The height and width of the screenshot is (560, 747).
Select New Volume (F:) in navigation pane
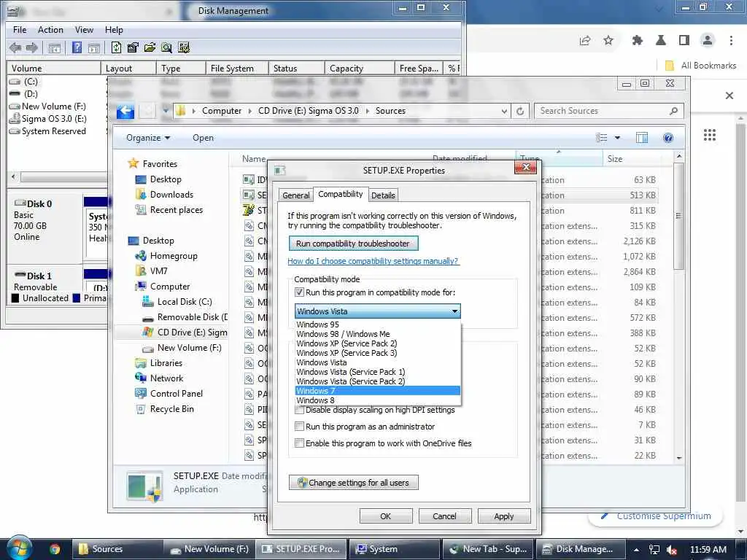click(x=182, y=348)
